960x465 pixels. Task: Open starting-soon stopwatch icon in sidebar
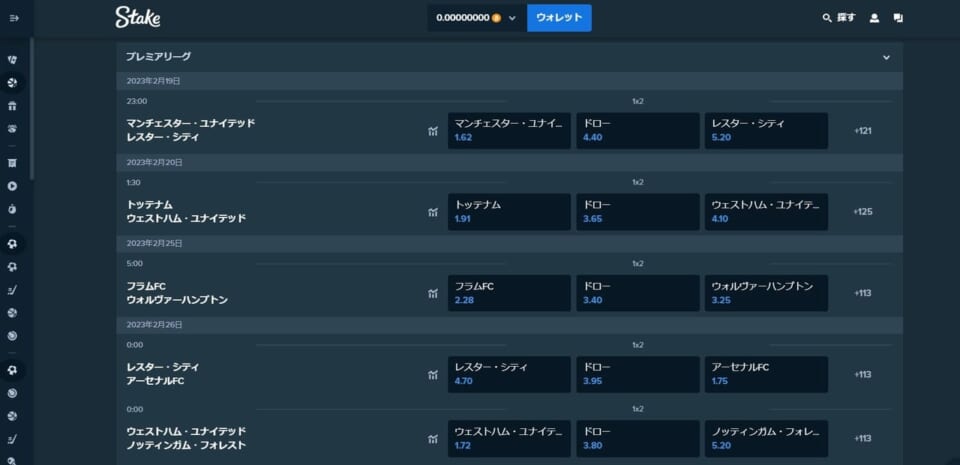[12, 209]
